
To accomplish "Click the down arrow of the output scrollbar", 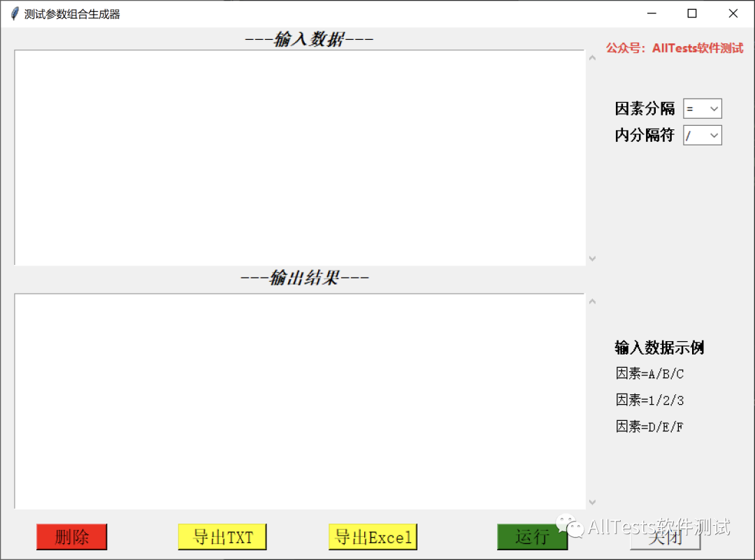I will (592, 502).
